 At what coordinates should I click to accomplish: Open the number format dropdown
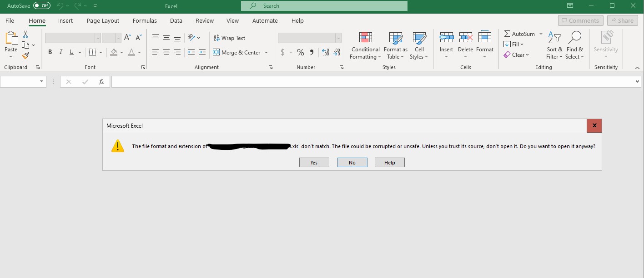point(338,38)
